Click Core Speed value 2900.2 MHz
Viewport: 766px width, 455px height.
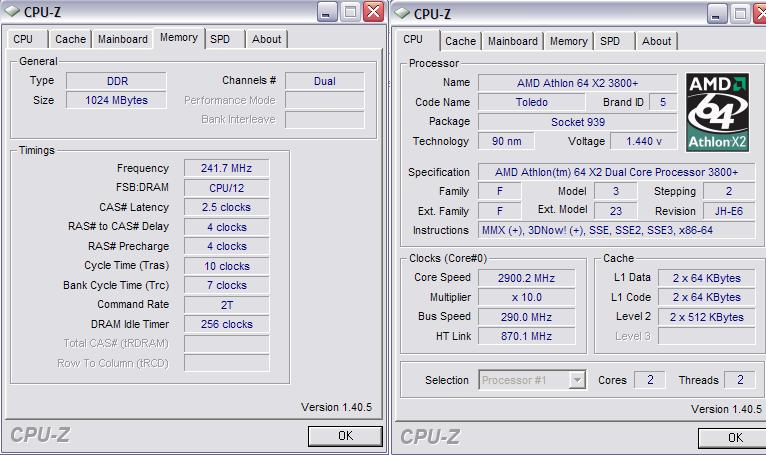click(x=526, y=278)
